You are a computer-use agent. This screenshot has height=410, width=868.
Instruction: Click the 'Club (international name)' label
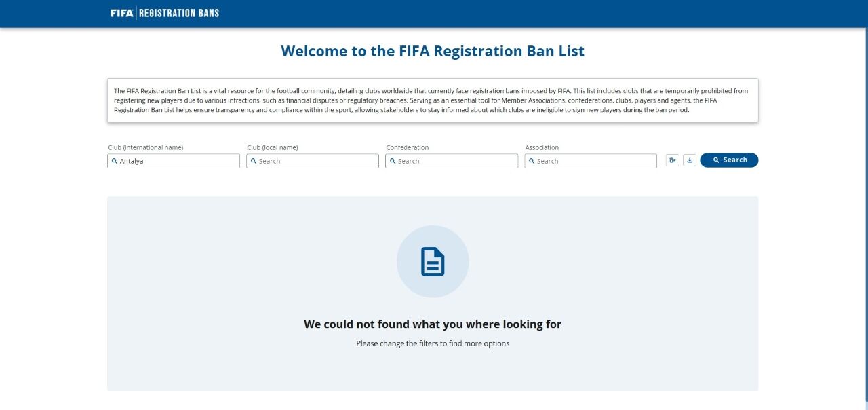pyautogui.click(x=146, y=147)
